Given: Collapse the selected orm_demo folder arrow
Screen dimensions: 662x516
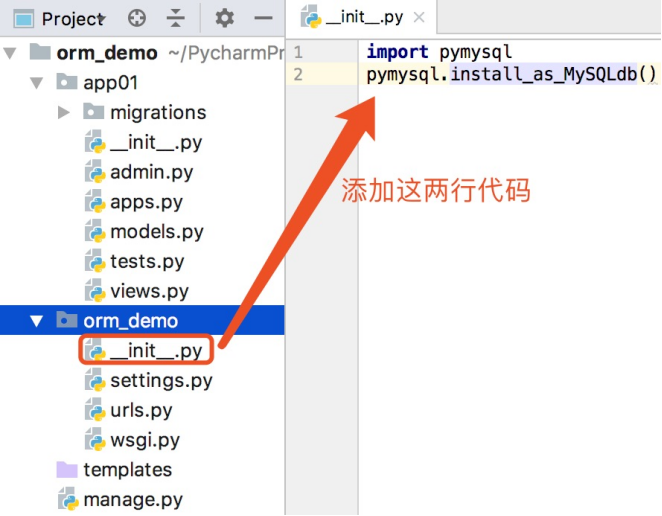Looking at the screenshot, I should [38, 321].
